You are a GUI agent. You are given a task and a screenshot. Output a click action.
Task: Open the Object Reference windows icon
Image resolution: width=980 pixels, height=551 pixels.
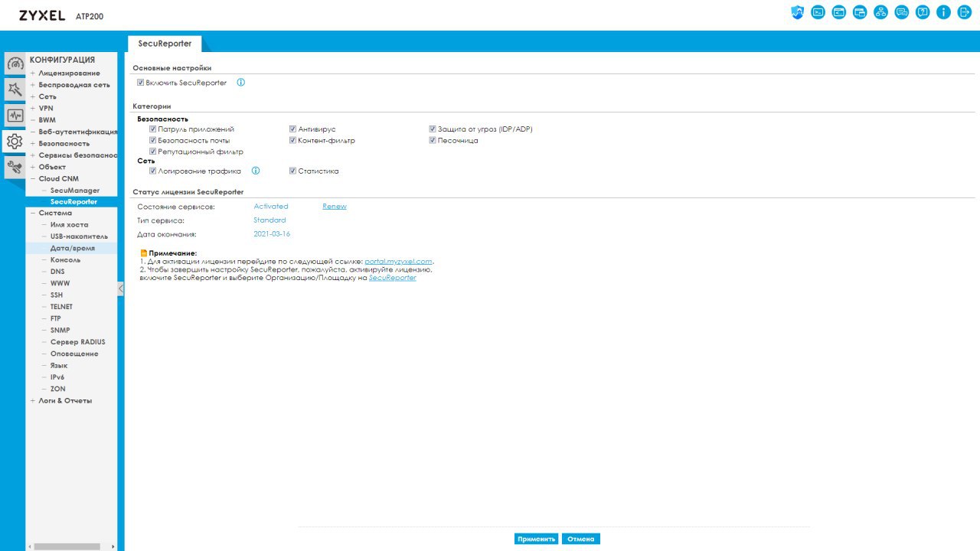[860, 12]
